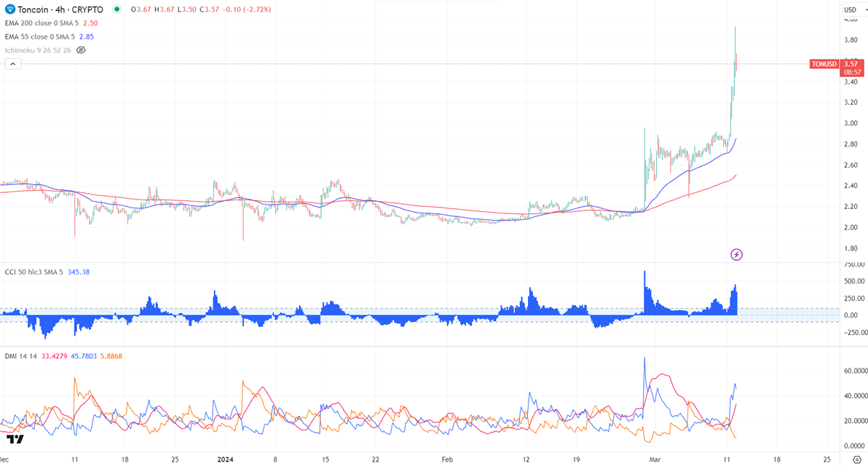Click the 3.00 price scale label
This screenshot has width=868, height=466.
851,124
